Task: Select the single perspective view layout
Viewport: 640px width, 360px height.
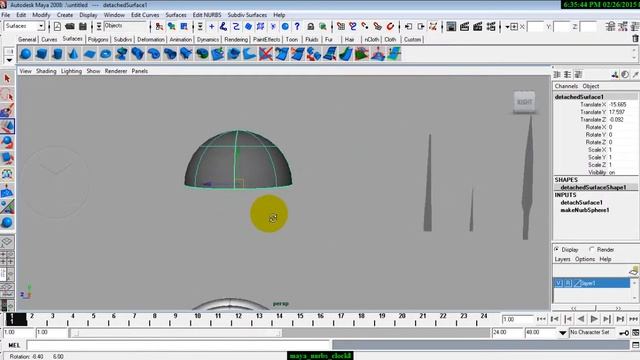Action: (7, 242)
